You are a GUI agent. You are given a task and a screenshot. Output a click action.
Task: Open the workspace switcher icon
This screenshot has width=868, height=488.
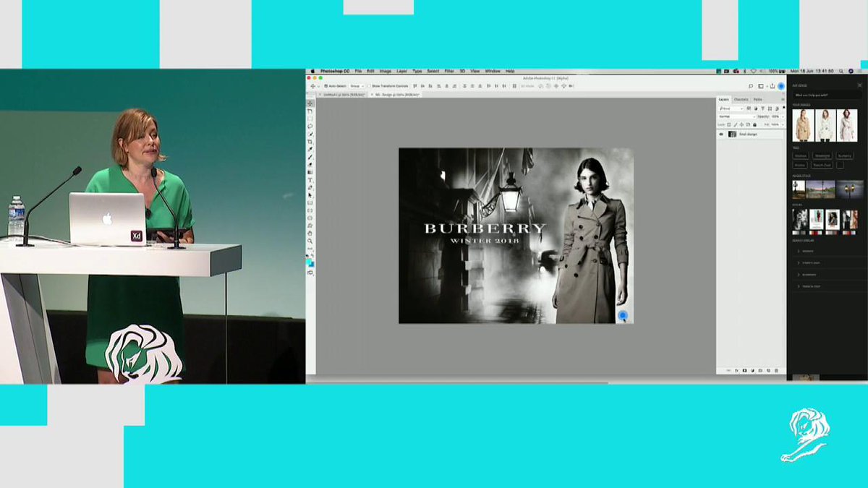[x=761, y=86]
